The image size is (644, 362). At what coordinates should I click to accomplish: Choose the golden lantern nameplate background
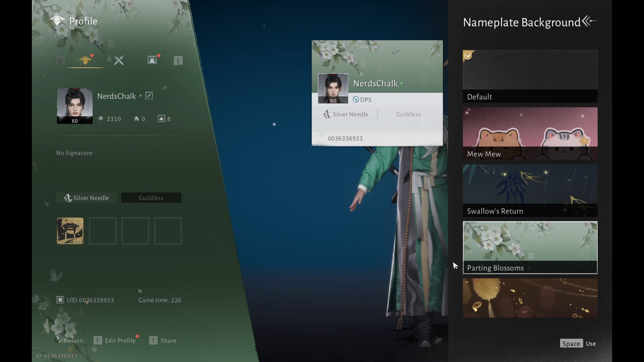[x=530, y=298]
